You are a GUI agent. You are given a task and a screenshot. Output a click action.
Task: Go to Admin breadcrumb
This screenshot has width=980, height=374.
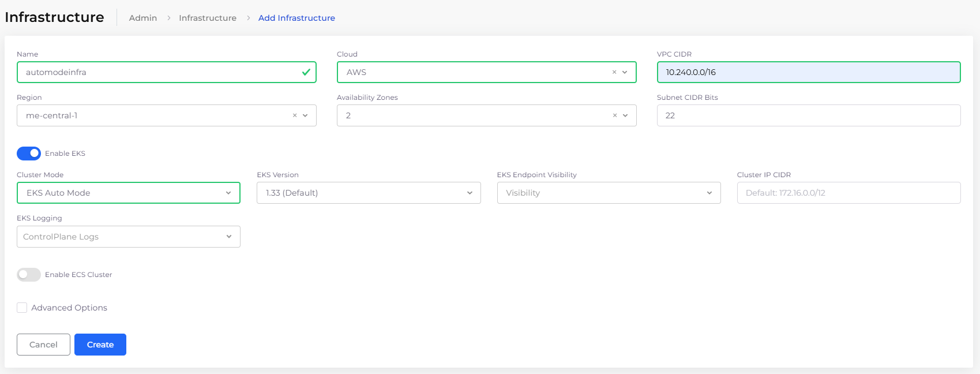click(143, 18)
